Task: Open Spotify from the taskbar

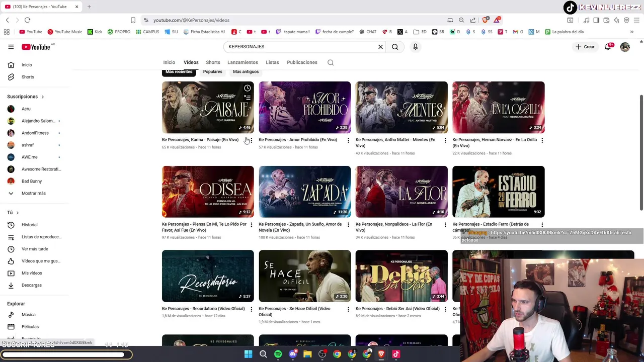Action: coord(278,354)
